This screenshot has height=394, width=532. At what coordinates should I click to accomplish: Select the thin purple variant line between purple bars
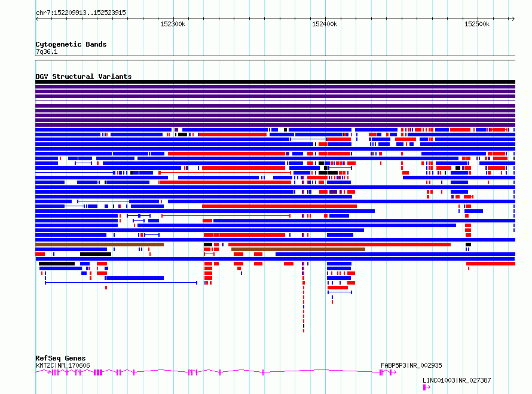[x=275, y=101]
